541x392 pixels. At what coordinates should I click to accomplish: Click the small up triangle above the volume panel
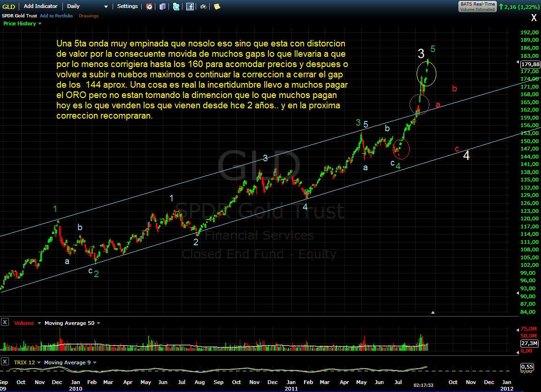click(433, 312)
